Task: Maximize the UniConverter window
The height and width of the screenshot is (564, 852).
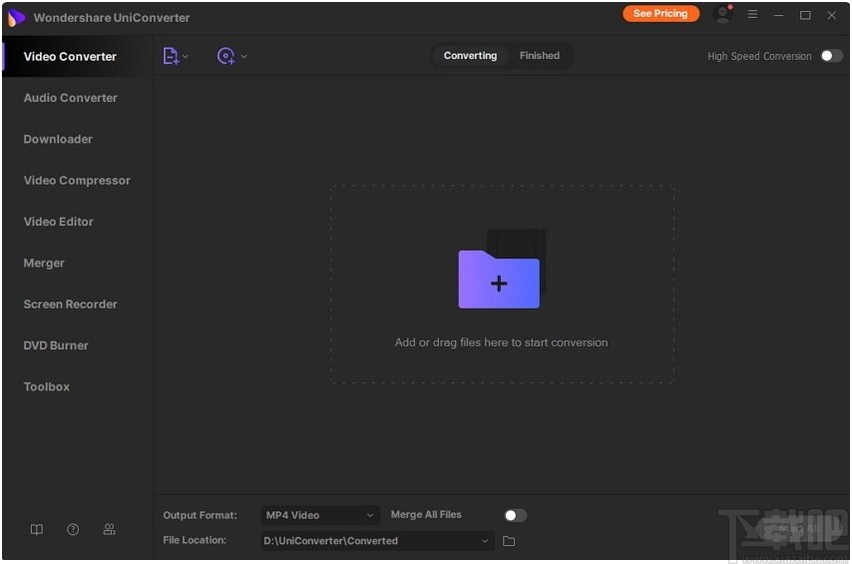Action: coord(805,15)
